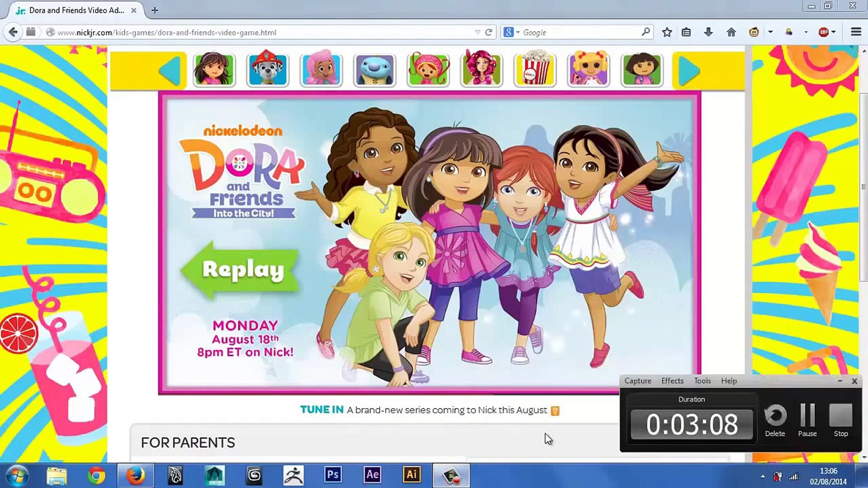Open Firefox hamburger menu
This screenshot has height=488, width=868.
pyautogui.click(x=856, y=32)
